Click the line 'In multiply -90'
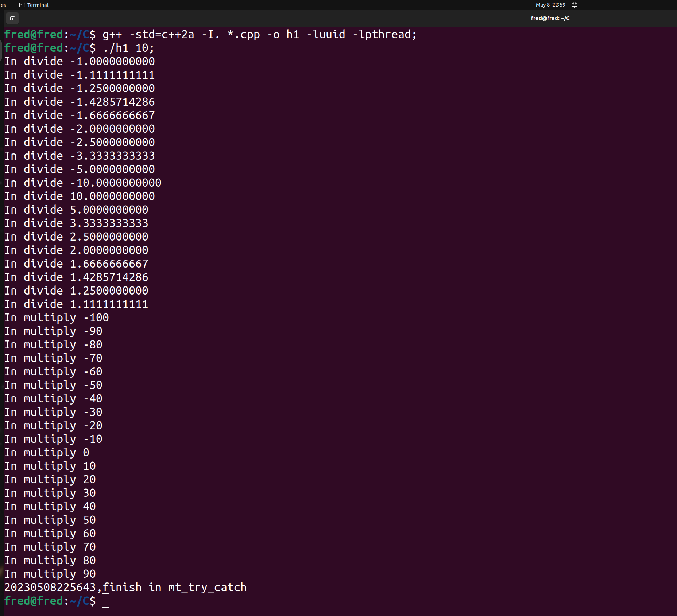 tap(53, 331)
